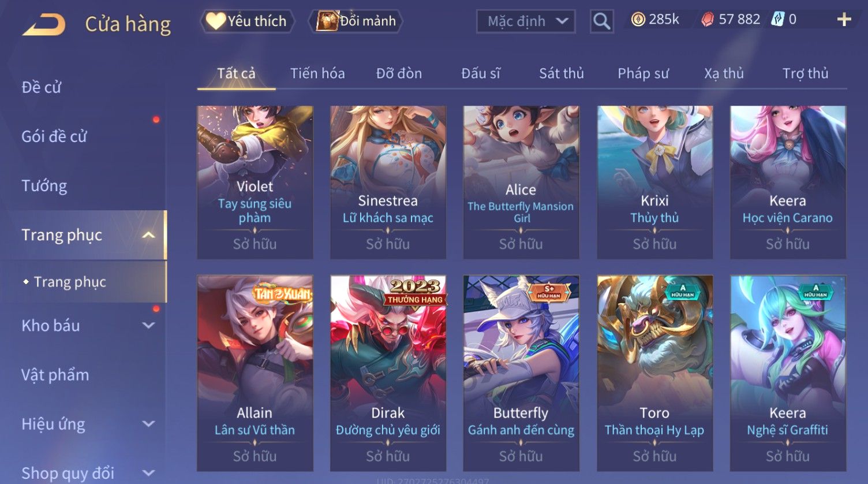The width and height of the screenshot is (868, 484).
Task: Tap the blue voucher ticket icon
Action: click(x=778, y=20)
